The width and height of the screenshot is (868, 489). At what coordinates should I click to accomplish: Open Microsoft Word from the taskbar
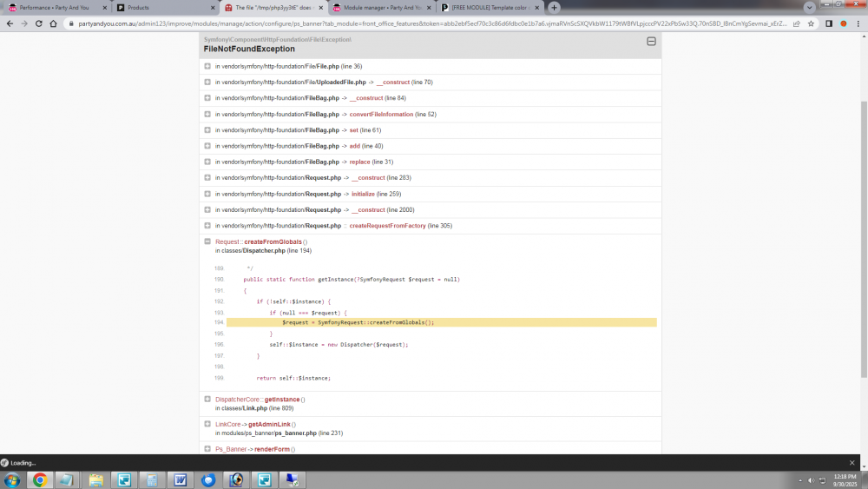[181, 480]
